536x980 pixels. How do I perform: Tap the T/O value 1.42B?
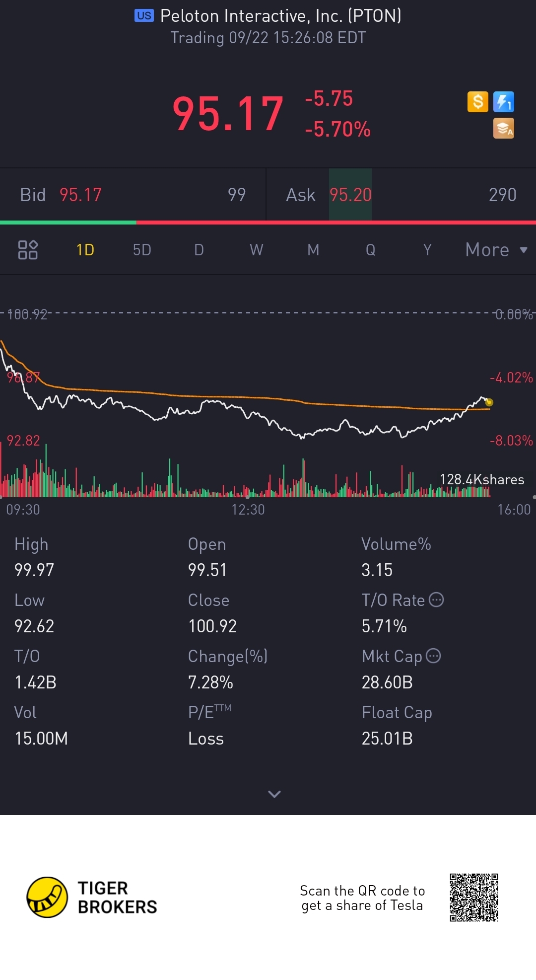(35, 682)
